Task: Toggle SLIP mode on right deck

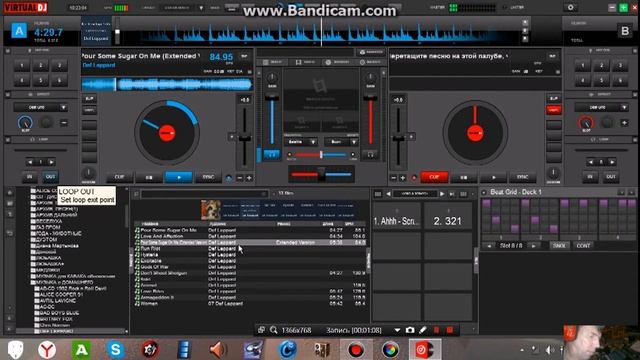Action: [x=553, y=99]
